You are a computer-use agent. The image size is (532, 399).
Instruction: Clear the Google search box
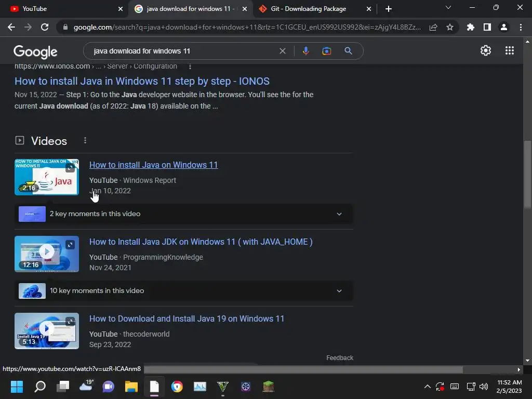(282, 51)
